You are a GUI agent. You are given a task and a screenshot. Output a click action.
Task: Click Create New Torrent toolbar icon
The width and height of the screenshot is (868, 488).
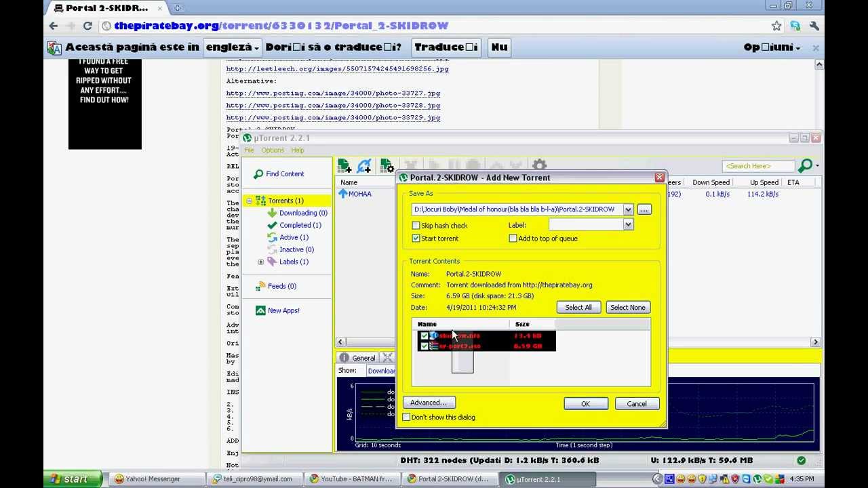tap(387, 165)
